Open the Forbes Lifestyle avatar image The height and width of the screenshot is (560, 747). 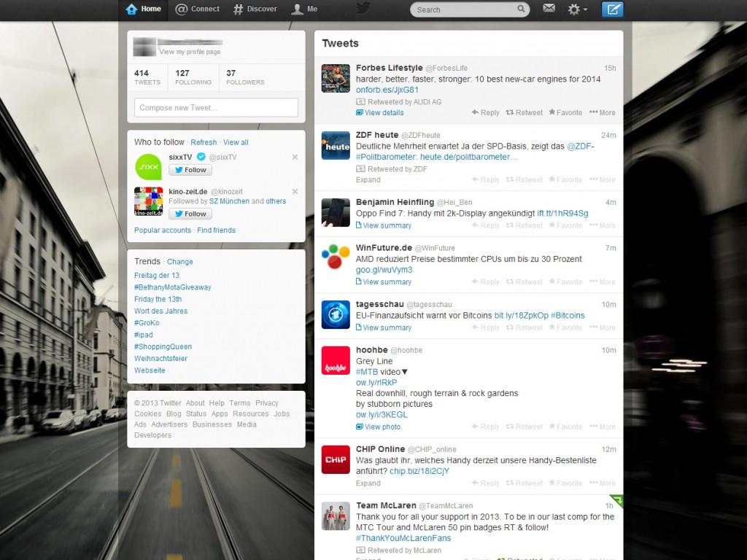pyautogui.click(x=336, y=79)
